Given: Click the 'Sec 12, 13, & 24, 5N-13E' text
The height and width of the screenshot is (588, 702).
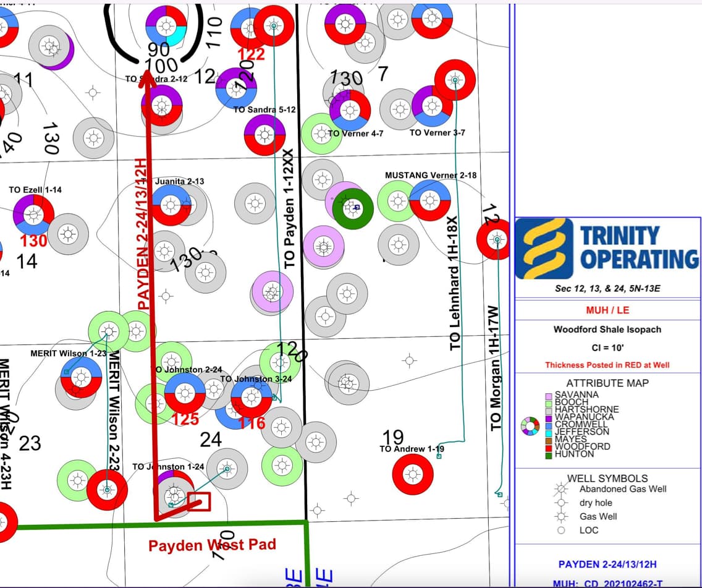Looking at the screenshot, I should (607, 288).
